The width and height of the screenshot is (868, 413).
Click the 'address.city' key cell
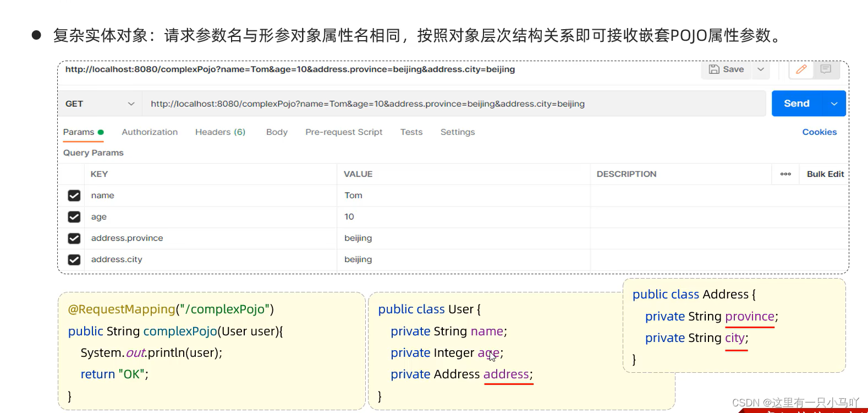point(211,259)
